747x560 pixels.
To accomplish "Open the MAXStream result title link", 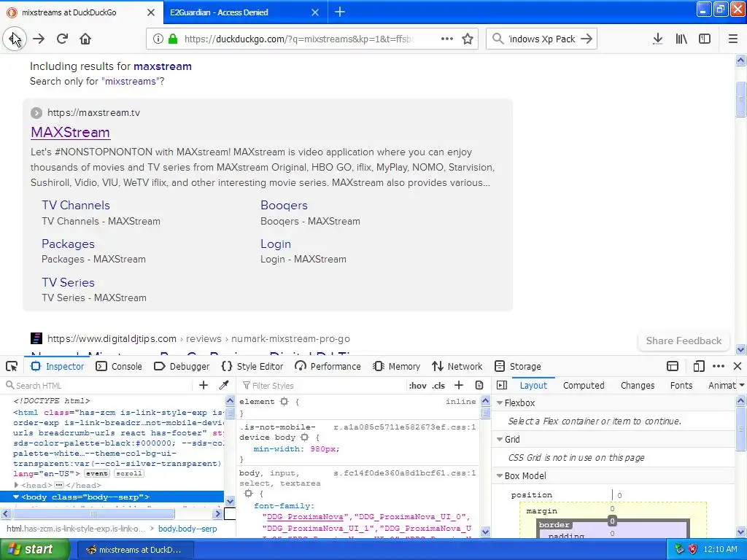I will click(x=71, y=133).
